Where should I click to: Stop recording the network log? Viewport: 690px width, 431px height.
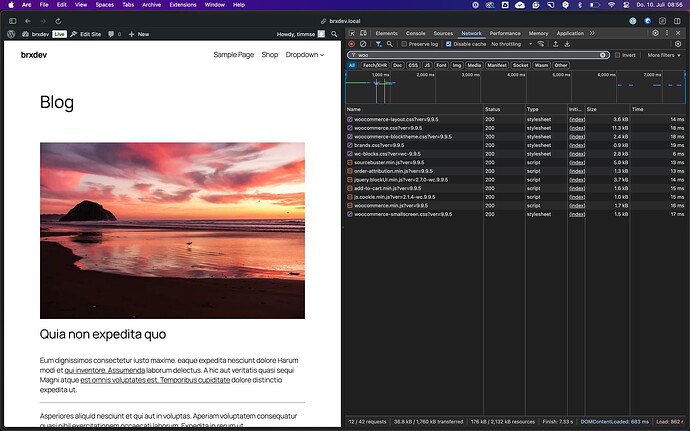tap(351, 44)
